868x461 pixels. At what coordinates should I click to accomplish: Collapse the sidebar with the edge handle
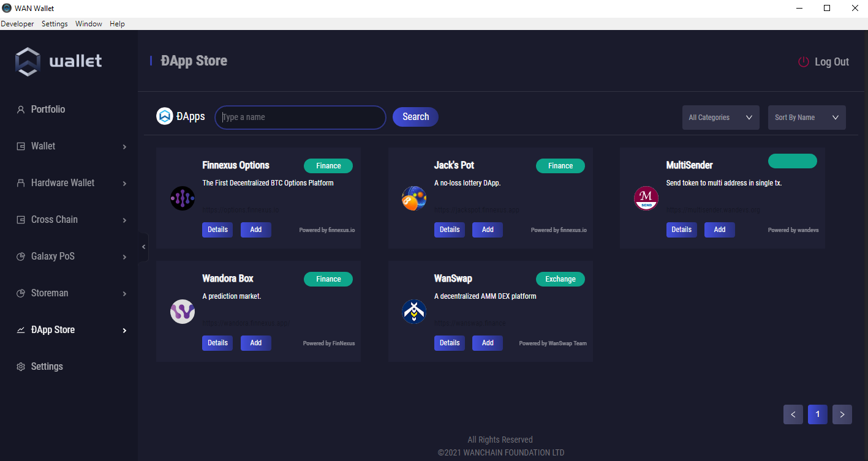(x=143, y=247)
